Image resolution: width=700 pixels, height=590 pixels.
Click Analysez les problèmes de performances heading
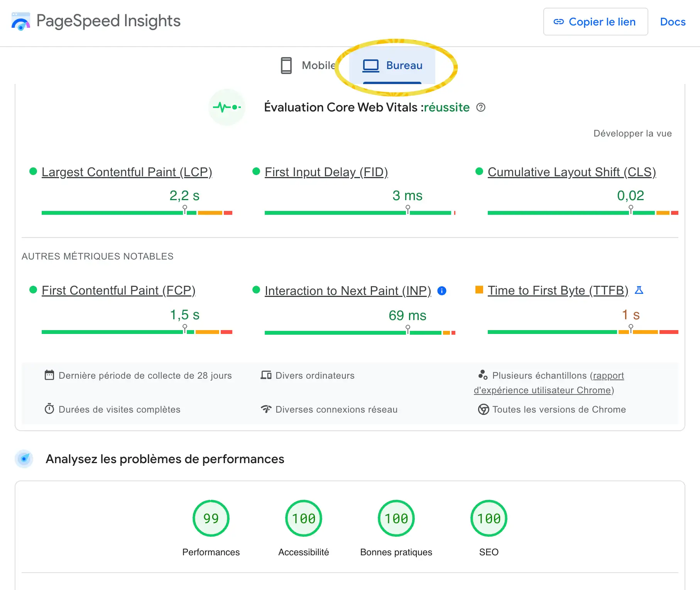click(x=165, y=459)
